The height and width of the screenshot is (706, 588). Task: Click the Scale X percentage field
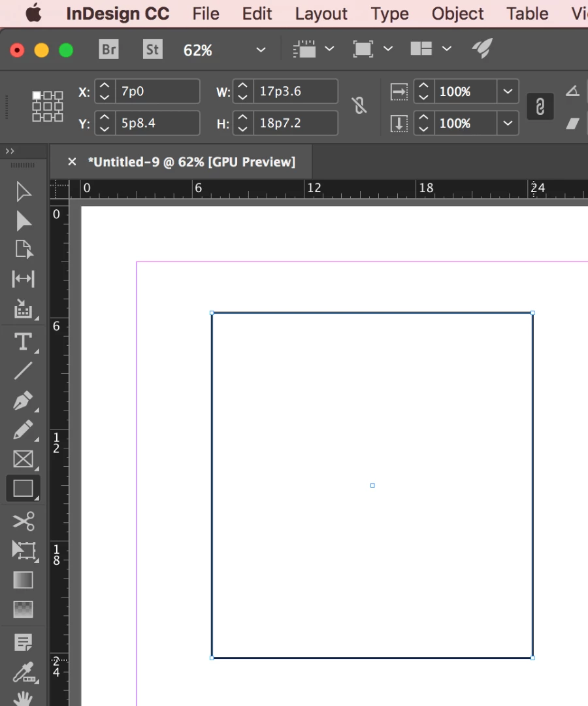pos(466,92)
